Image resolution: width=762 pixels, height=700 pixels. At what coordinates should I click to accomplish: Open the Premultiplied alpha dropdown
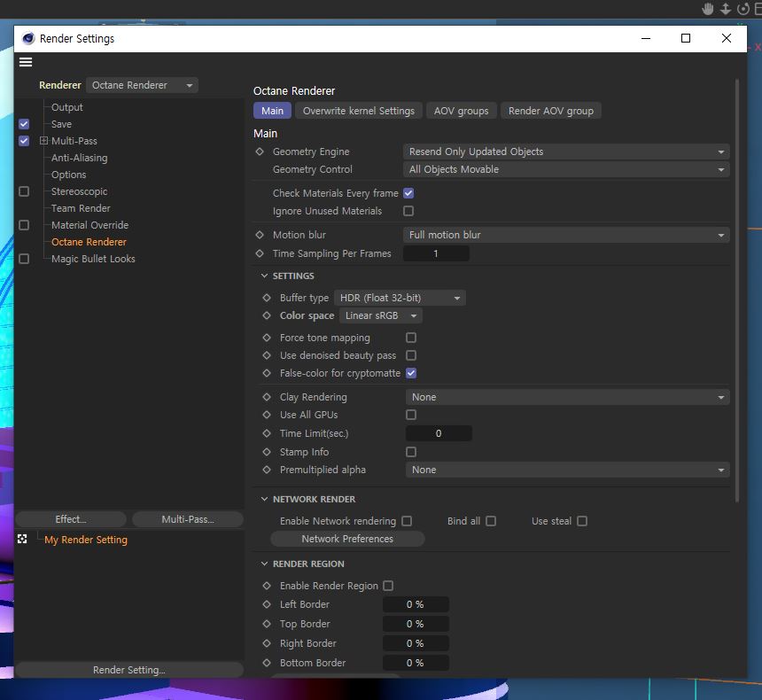click(568, 470)
